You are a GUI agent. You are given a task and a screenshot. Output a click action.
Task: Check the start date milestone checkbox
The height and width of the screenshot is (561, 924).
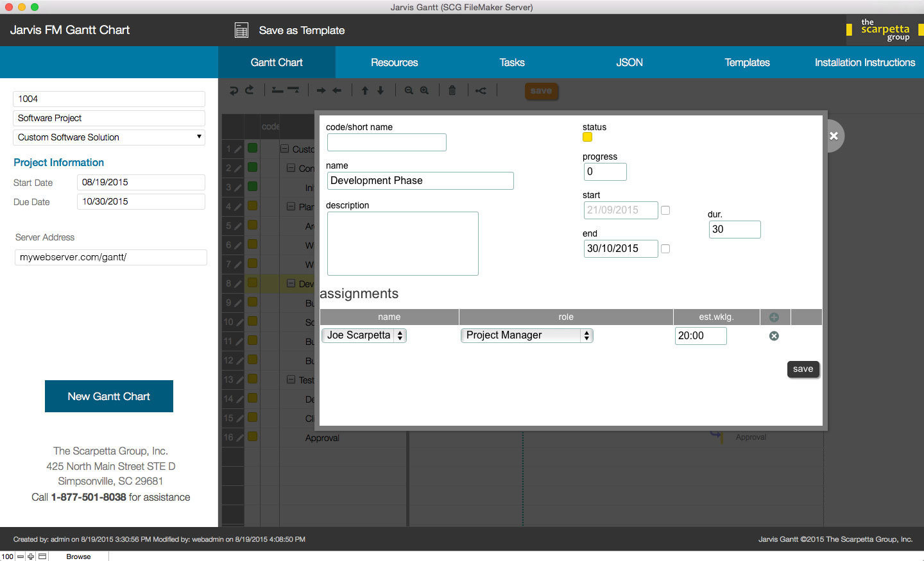665,210
